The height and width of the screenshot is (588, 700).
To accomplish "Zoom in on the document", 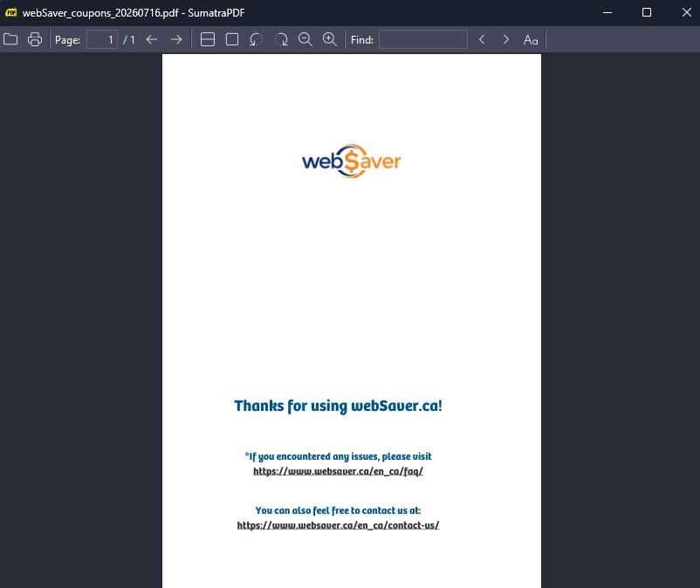I will (330, 40).
